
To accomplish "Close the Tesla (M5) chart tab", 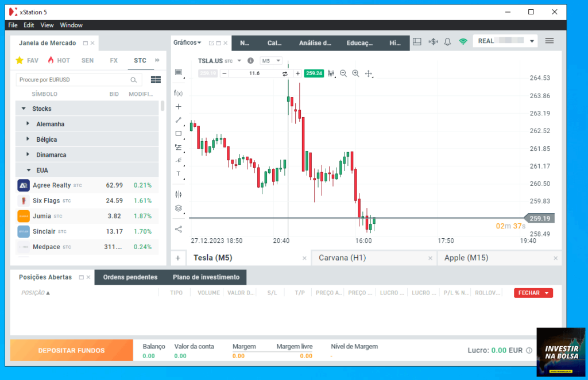I will click(x=304, y=258).
